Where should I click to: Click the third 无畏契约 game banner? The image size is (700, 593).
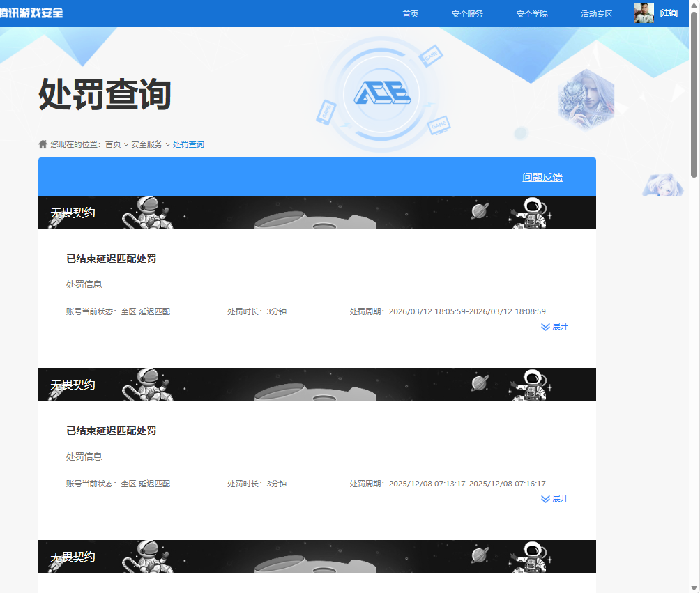pos(317,557)
